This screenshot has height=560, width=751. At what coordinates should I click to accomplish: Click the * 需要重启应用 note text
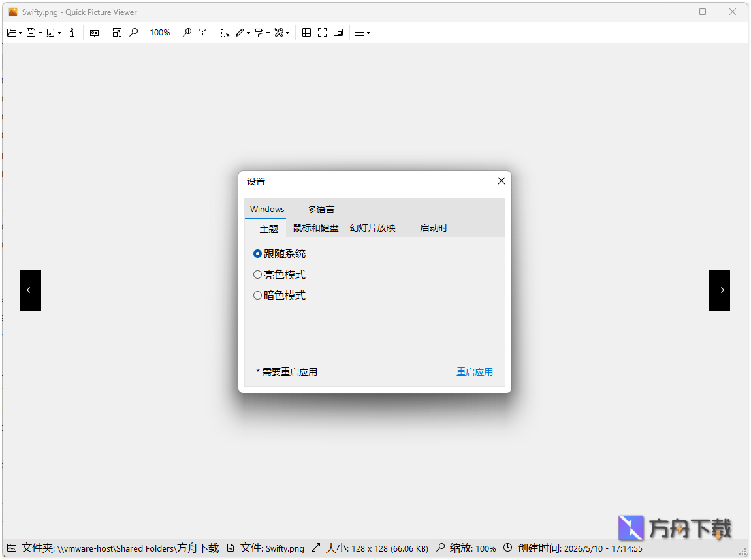[x=287, y=373]
